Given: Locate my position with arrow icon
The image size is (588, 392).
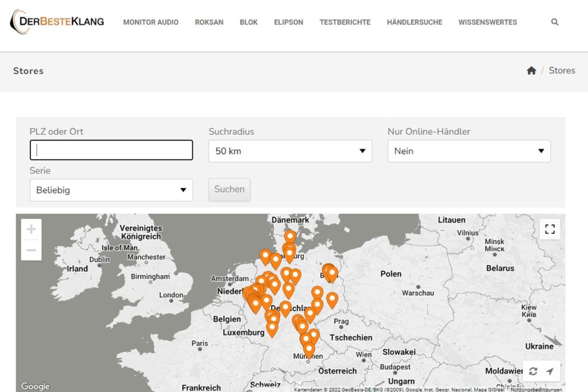Looking at the screenshot, I should click(x=550, y=371).
